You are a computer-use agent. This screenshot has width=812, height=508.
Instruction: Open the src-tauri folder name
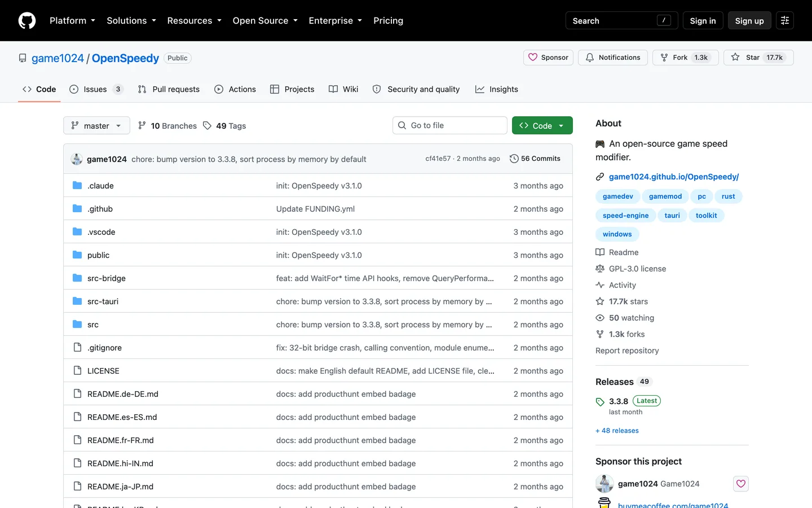tap(103, 301)
